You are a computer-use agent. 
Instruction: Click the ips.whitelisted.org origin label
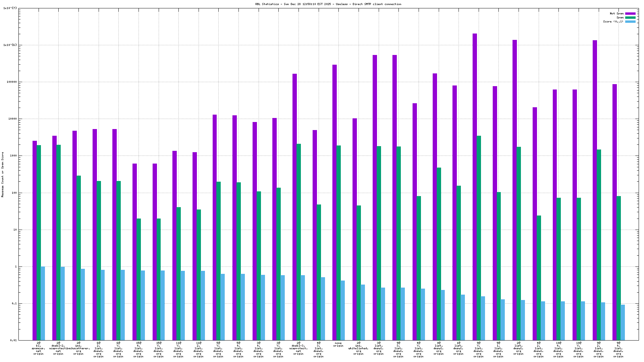point(358,348)
